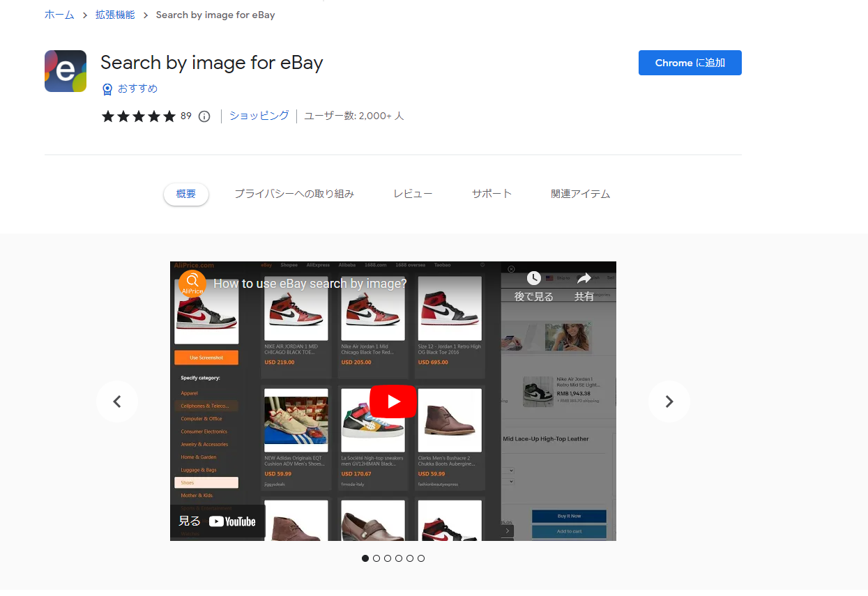
Task: Click the おすすめ featured badge icon
Action: (x=107, y=89)
